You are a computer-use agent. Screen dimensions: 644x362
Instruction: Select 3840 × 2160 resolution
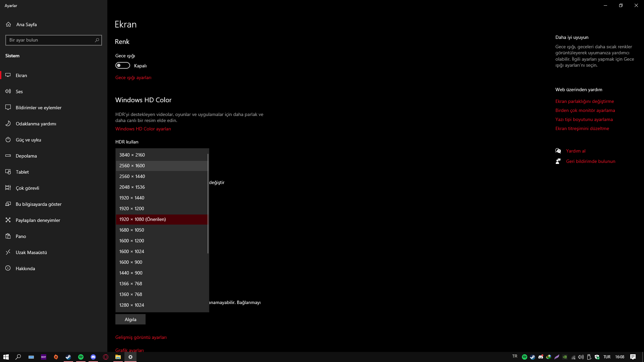click(x=162, y=155)
